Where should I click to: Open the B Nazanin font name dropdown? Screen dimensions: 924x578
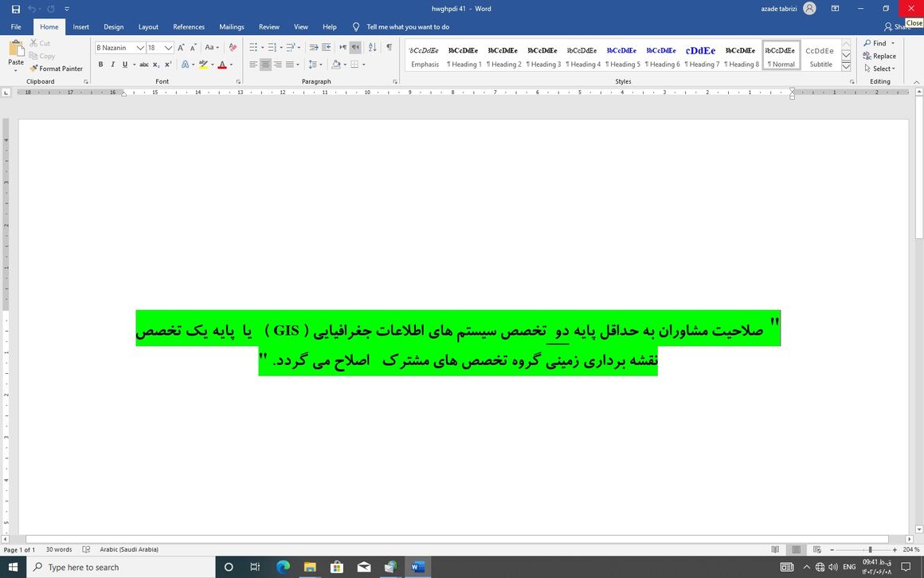point(140,48)
